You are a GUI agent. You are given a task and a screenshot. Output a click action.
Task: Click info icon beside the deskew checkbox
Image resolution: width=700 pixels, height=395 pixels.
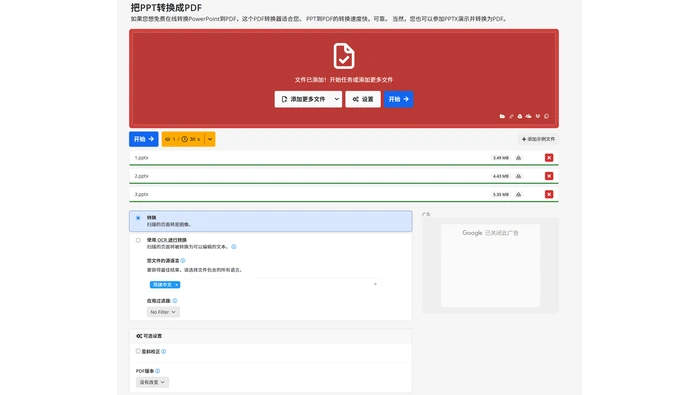pos(163,351)
